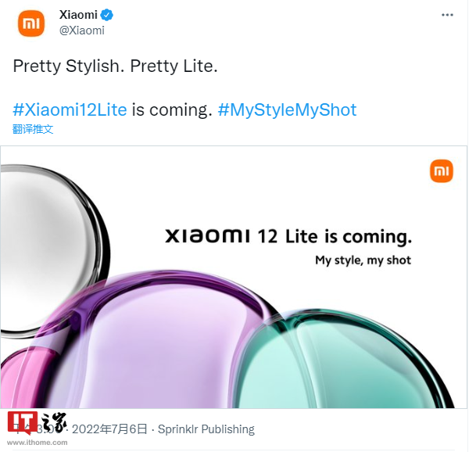The width and height of the screenshot is (476, 452).
Task: Open the #Xiaomi12Lite hashtag
Action: (x=70, y=109)
